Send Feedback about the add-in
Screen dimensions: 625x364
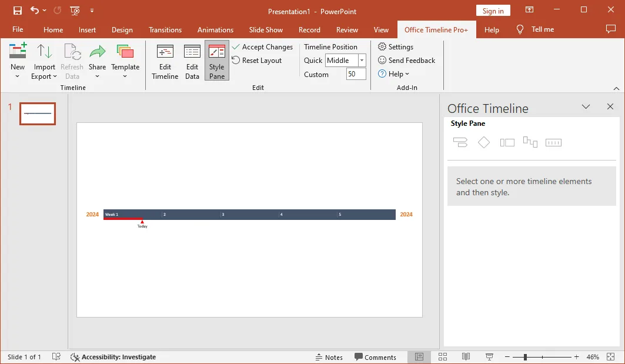pos(406,61)
